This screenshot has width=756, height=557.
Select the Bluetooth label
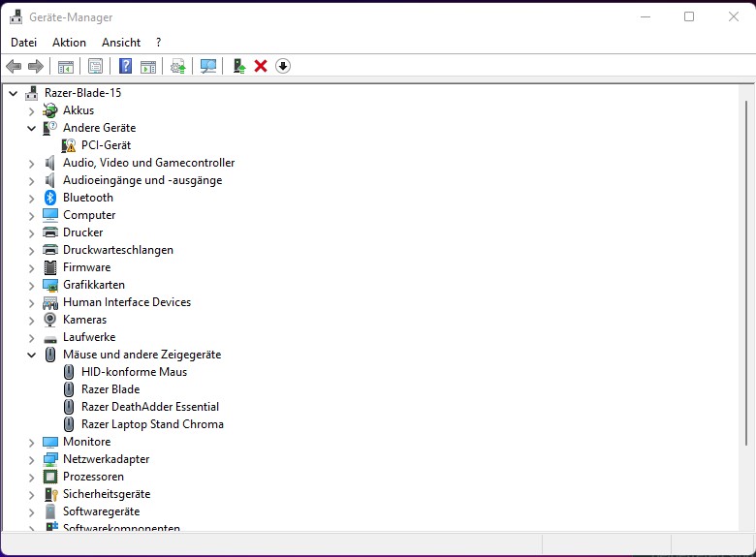(88, 198)
